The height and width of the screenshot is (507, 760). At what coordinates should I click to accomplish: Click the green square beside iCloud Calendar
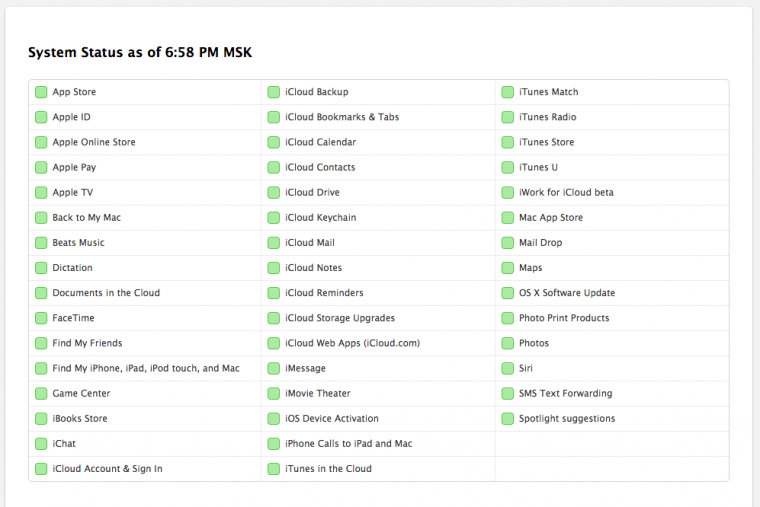274,143
